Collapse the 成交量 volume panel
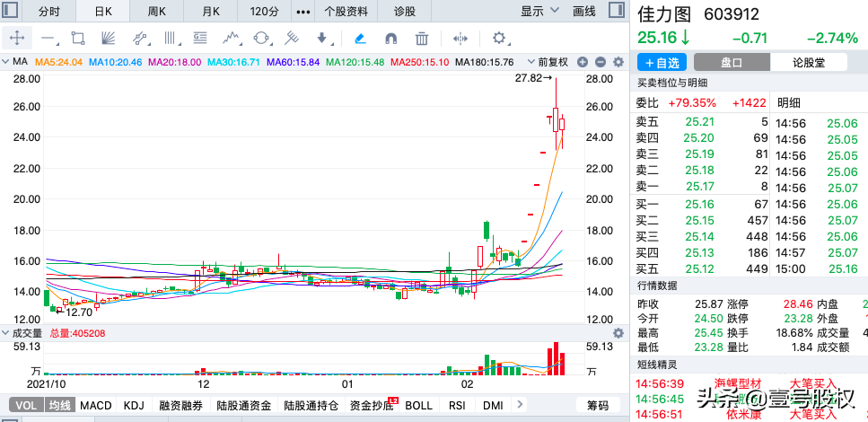868x422 pixels. point(6,333)
